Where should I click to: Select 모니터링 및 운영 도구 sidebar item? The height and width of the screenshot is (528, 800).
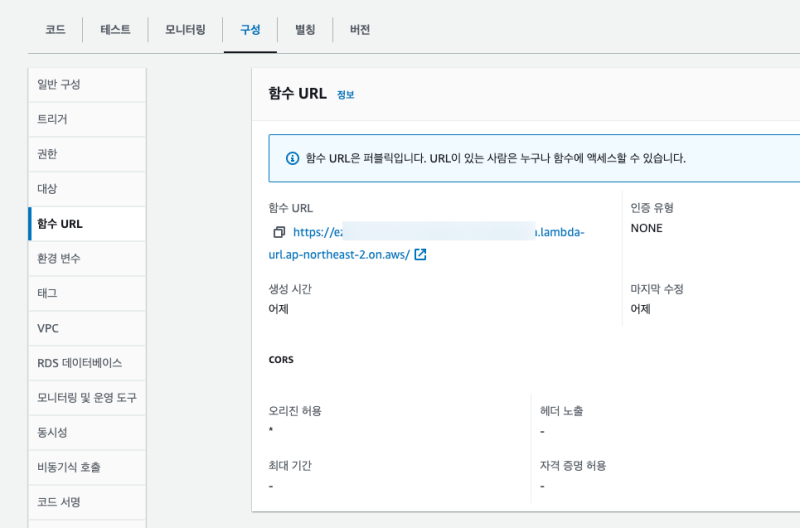86,397
